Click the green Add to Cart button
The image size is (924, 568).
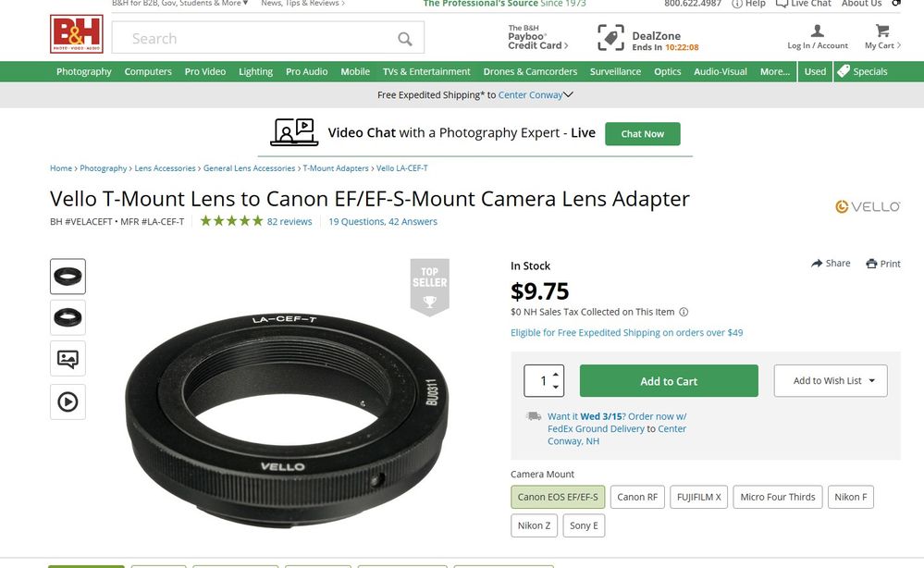coord(669,381)
